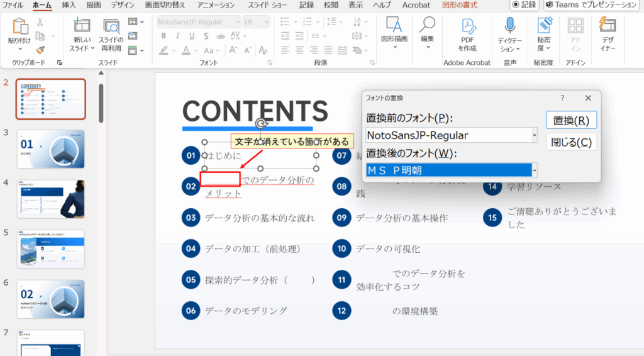The width and height of the screenshot is (644, 356).
Task: Open the Designer (デザイナー) pane
Action: pyautogui.click(x=607, y=26)
